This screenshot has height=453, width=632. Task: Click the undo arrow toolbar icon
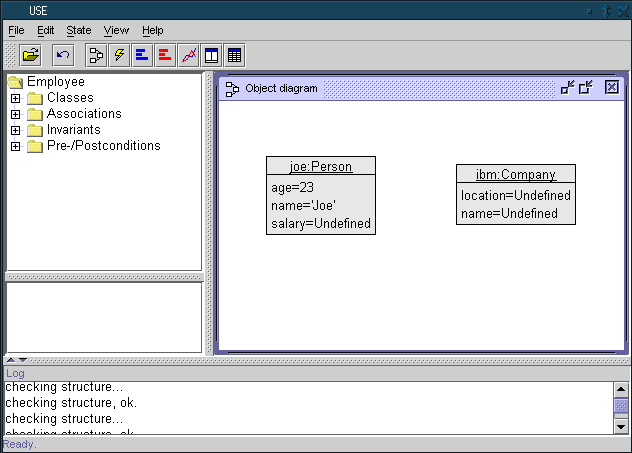[x=63, y=54]
